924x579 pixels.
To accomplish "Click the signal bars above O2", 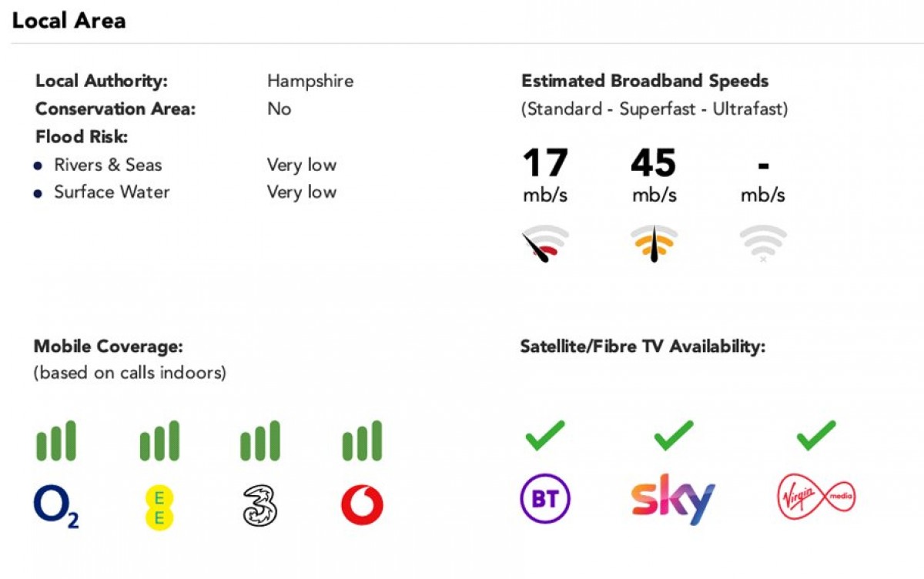I will pos(56,440).
